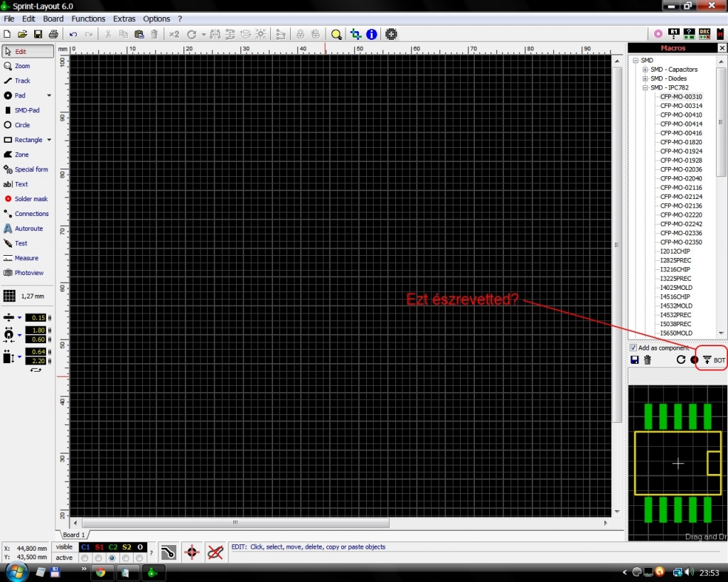Click the Open file folder icon
The width and height of the screenshot is (728, 582).
pos(22,34)
